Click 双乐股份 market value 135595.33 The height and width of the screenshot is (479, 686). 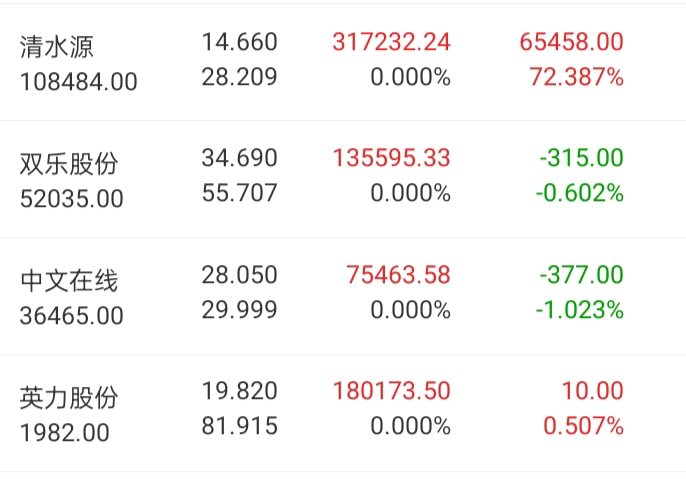(391, 158)
